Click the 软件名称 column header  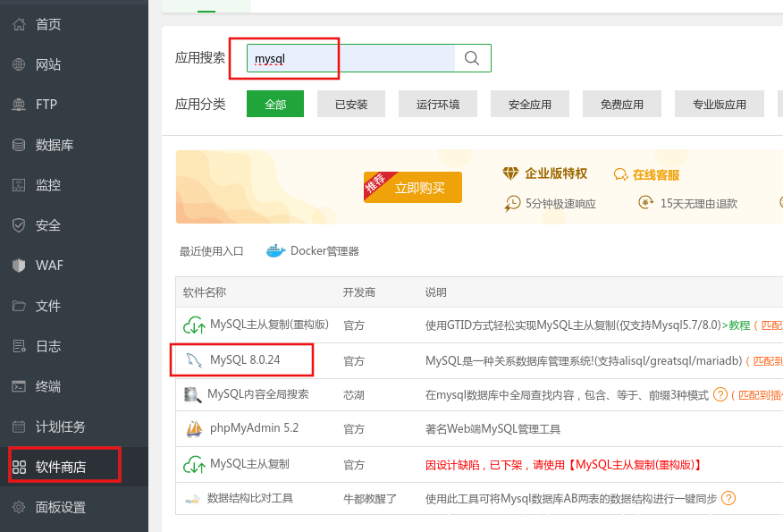pyautogui.click(x=205, y=292)
